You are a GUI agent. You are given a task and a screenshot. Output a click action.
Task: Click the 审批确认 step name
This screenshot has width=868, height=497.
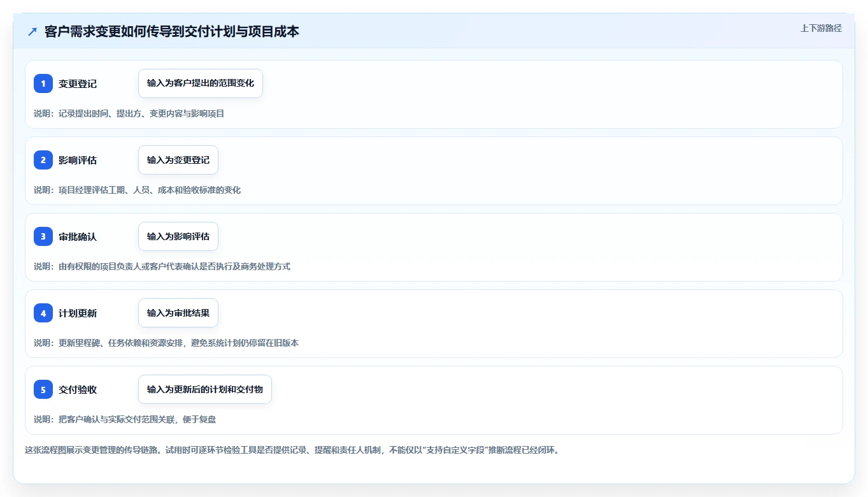[78, 237]
